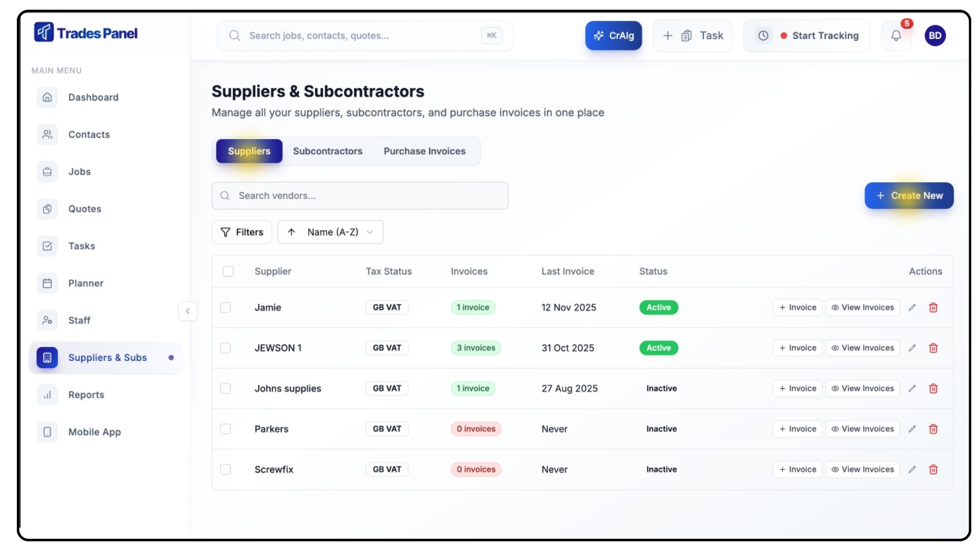Click the Trades Panel logo
Viewport: 980px width, 551px height.
tap(86, 33)
